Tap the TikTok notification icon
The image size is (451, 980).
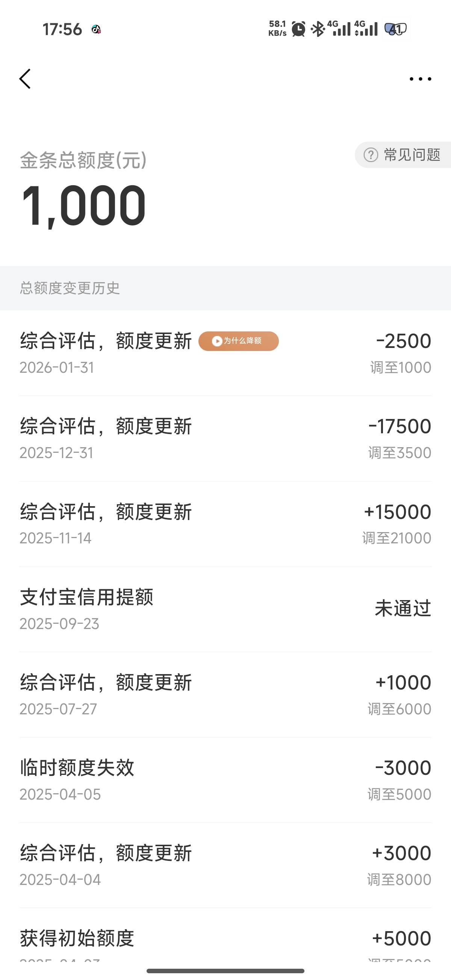tap(96, 29)
